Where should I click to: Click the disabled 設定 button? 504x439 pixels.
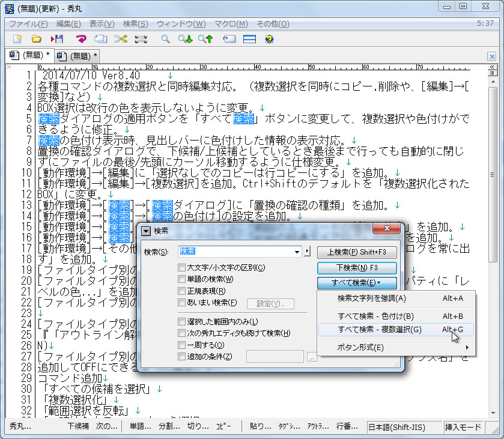270,304
